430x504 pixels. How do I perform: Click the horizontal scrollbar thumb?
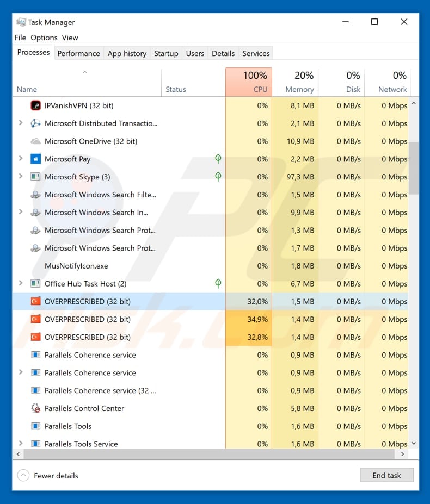click(209, 454)
